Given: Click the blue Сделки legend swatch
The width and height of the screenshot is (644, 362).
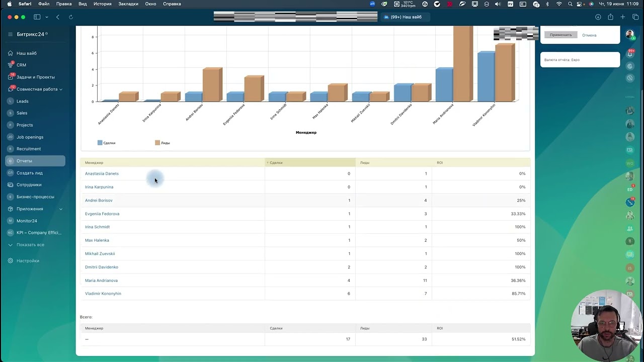Looking at the screenshot, I should point(100,143).
